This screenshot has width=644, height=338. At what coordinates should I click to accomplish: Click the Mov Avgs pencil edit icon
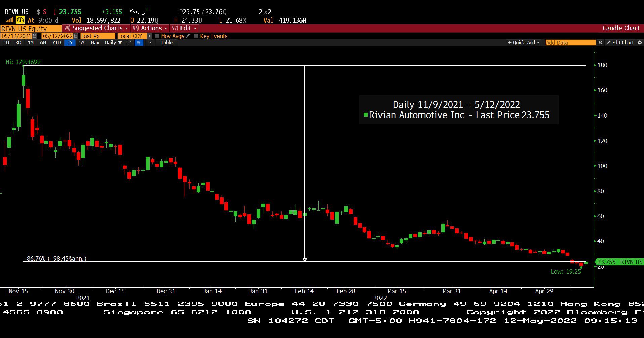point(188,36)
